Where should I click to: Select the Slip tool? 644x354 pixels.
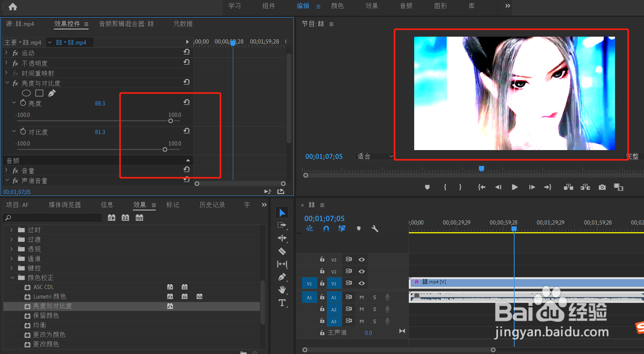(x=282, y=264)
